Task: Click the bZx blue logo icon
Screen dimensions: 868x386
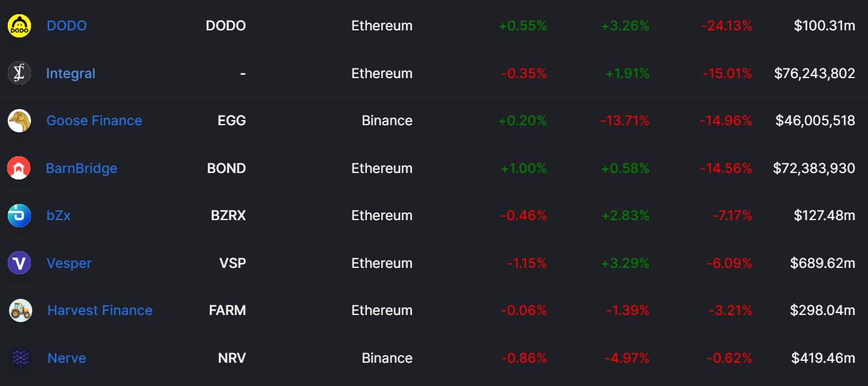Action: (x=19, y=216)
